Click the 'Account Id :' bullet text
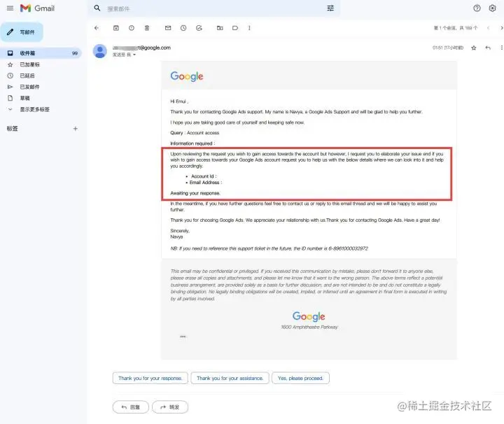504x424 pixels. click(204, 176)
